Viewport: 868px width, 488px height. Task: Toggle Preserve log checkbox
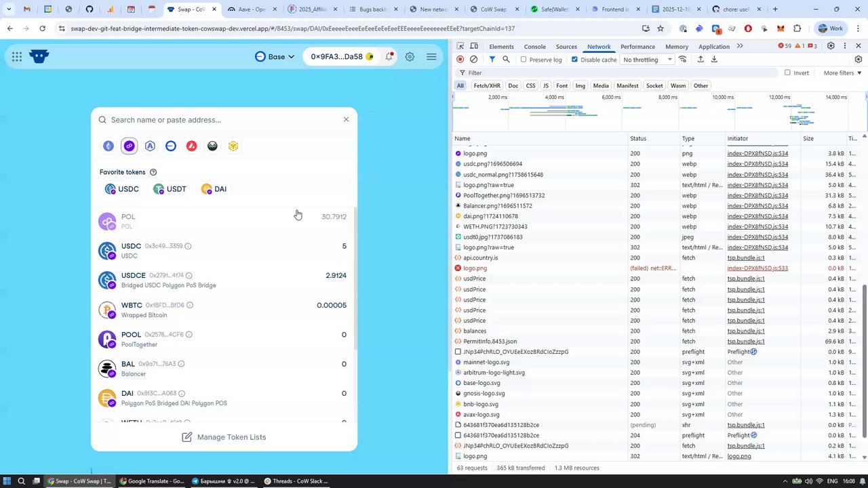(524, 60)
